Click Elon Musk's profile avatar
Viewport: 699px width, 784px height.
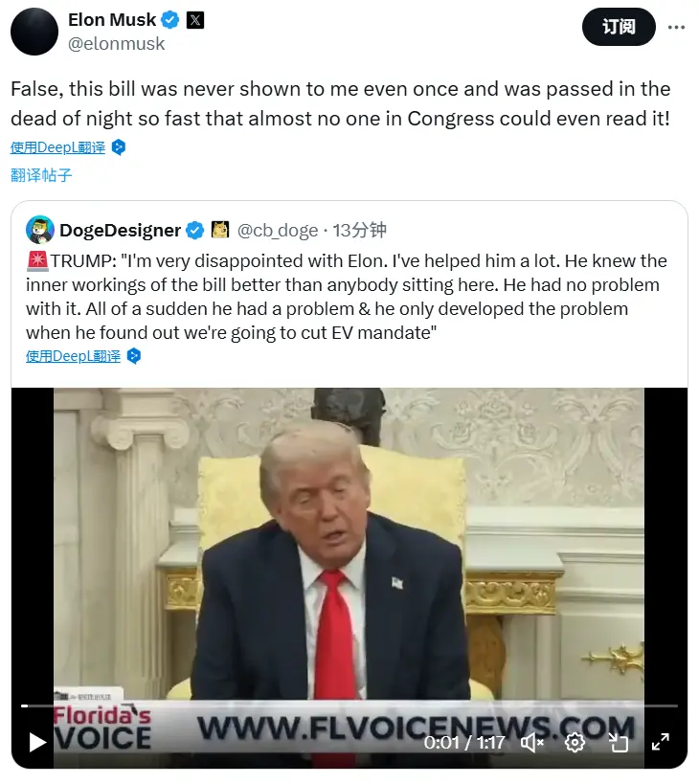(34, 31)
